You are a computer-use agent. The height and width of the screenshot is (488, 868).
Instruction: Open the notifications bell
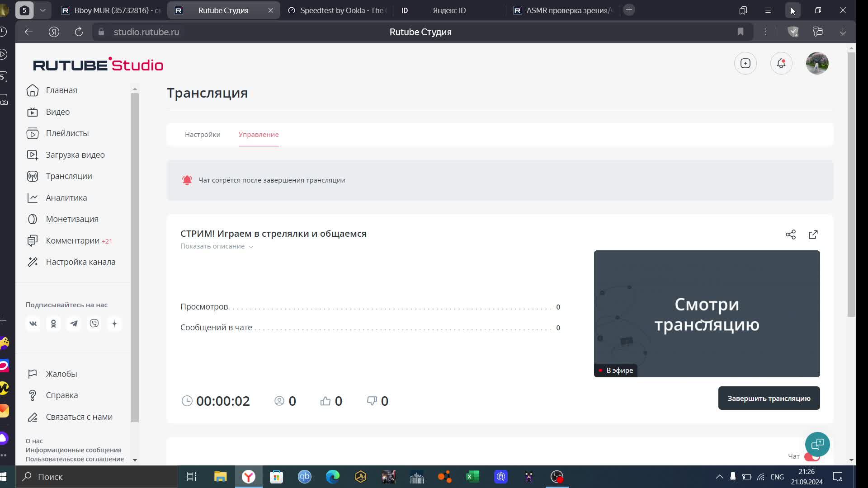[781, 63]
